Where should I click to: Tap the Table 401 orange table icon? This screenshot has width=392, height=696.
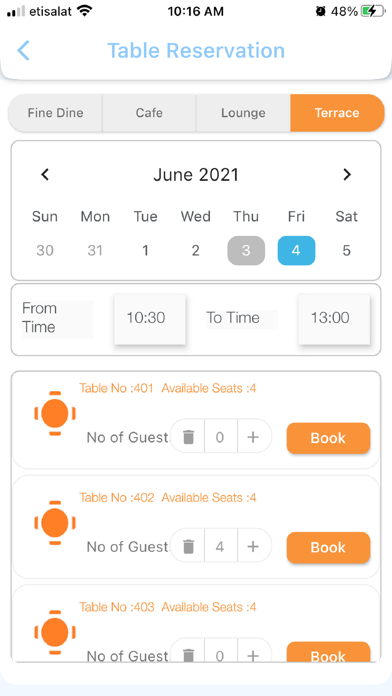point(55,413)
